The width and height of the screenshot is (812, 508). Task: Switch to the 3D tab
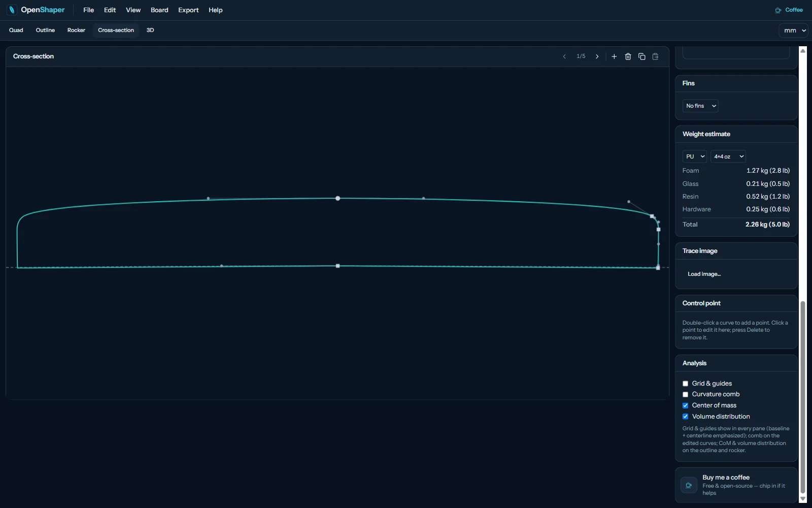coord(150,30)
